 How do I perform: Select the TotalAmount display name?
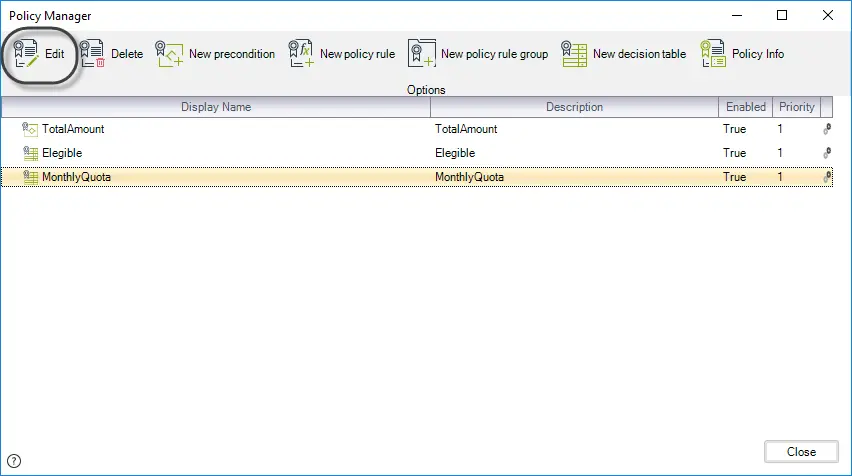coord(73,129)
